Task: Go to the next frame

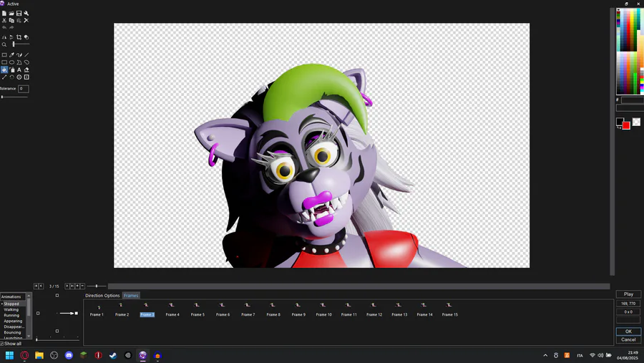Action: tap(67, 286)
